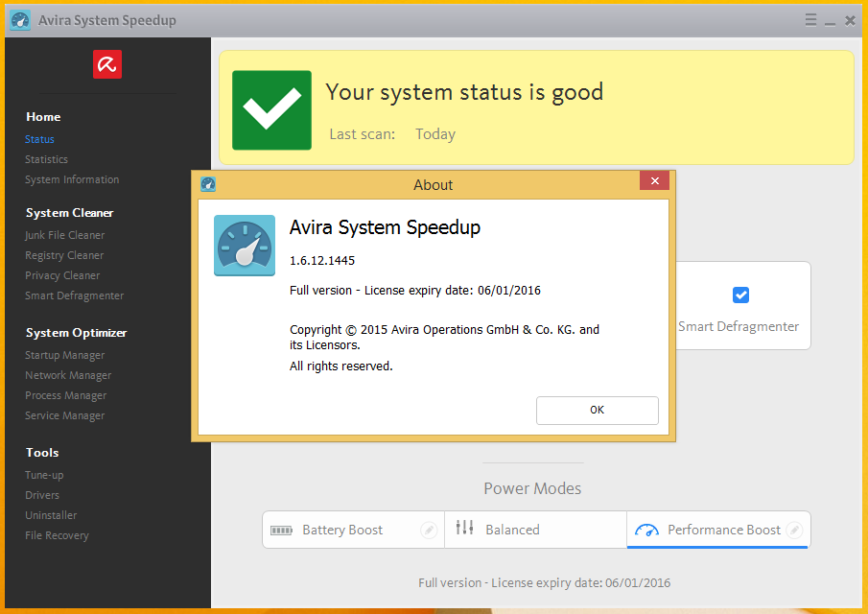Screen dimensions: 868x614
Task: Go to Registry Cleaner
Action: click(x=64, y=256)
